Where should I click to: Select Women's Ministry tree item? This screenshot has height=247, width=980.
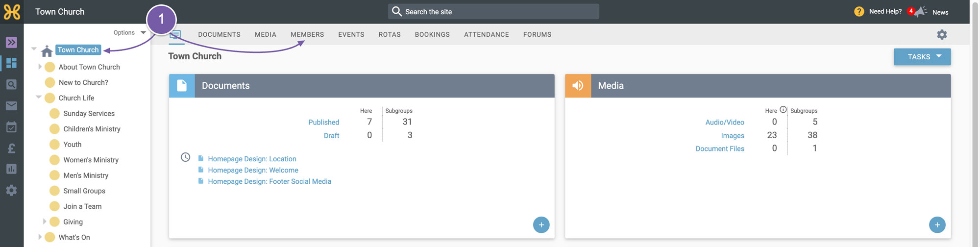(x=91, y=160)
